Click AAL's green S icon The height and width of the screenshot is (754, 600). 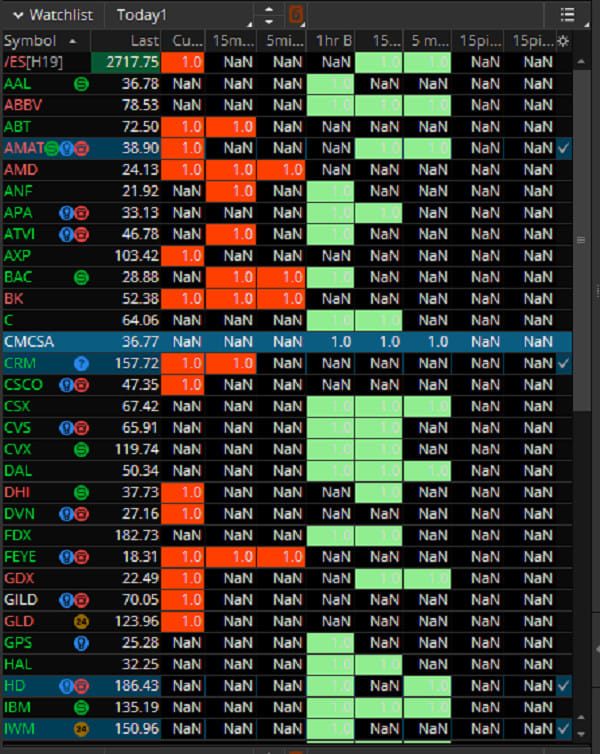(x=81, y=84)
